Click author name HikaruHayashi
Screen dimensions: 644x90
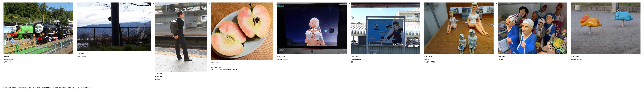pos(82,56)
